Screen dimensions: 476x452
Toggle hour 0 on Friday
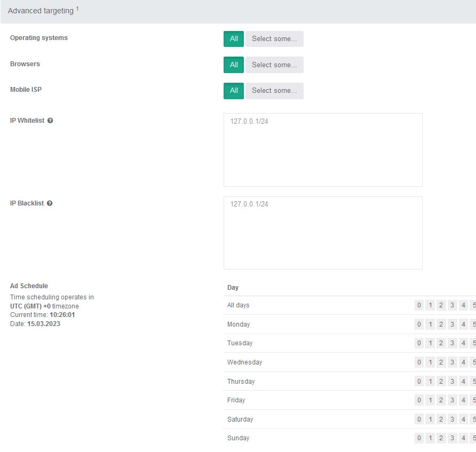point(419,400)
